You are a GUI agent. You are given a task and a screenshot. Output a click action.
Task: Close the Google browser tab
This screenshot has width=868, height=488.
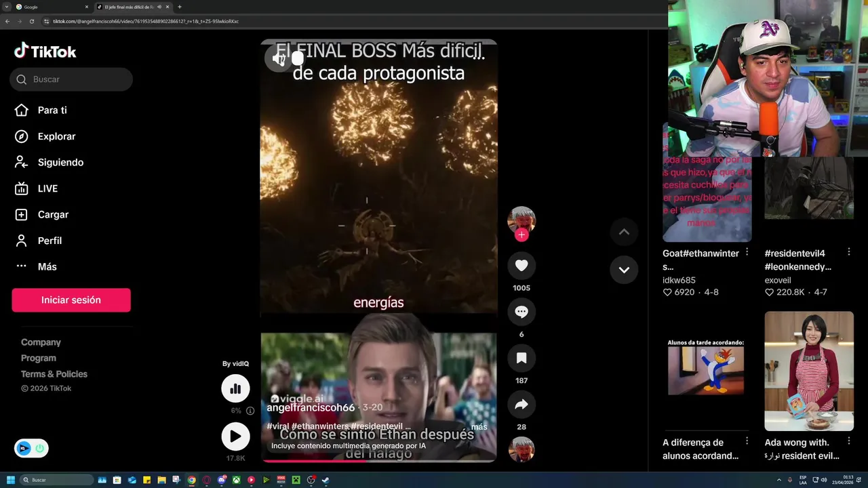click(x=87, y=7)
